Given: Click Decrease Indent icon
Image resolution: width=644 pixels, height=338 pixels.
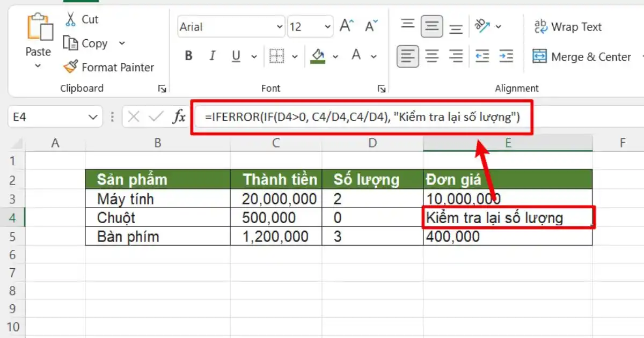Looking at the screenshot, I should 483,56.
